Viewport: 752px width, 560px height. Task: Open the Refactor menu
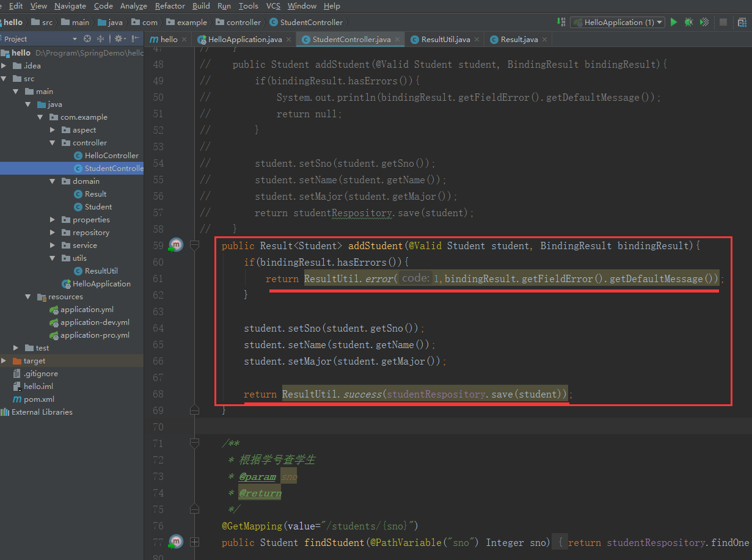(x=170, y=6)
